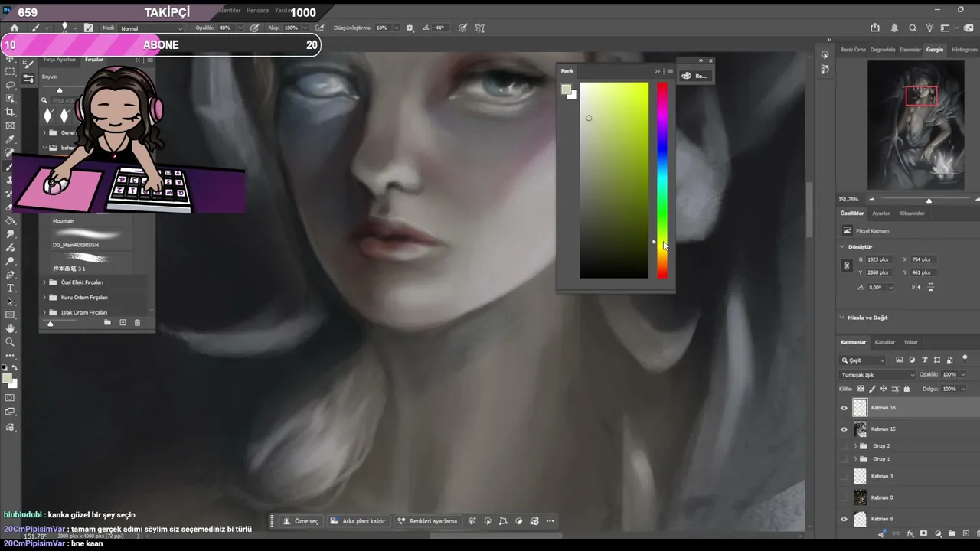The image size is (980, 551).
Task: Hide the Katman 15 layer
Action: (844, 429)
